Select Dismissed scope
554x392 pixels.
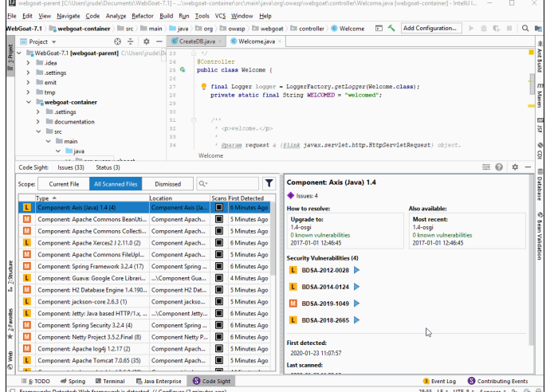[x=168, y=184]
